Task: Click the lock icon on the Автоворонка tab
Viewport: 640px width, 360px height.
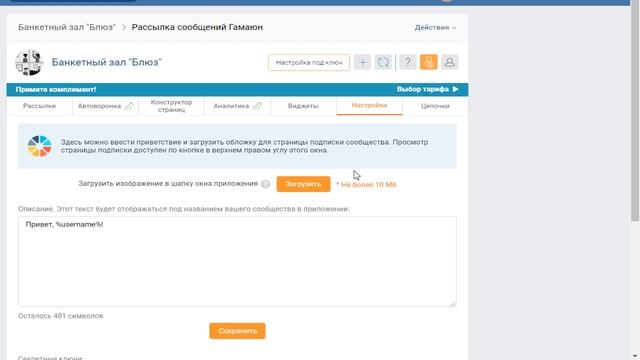Action: 129,106
